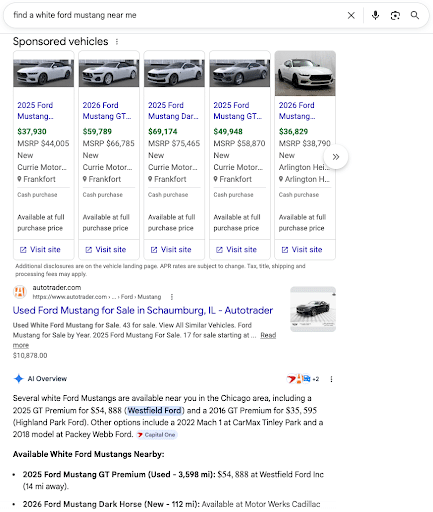
Task: Start voice search with the microphone icon
Action: [x=375, y=15]
